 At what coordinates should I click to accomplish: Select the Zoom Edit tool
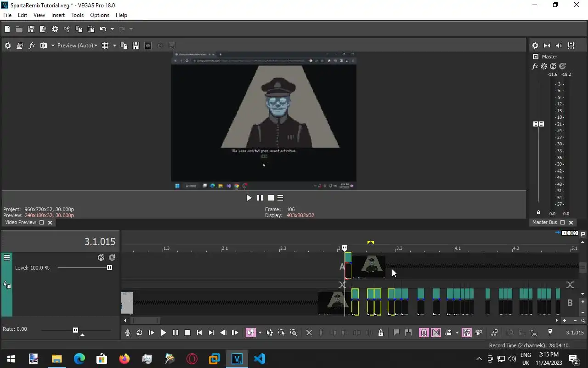[x=294, y=333]
